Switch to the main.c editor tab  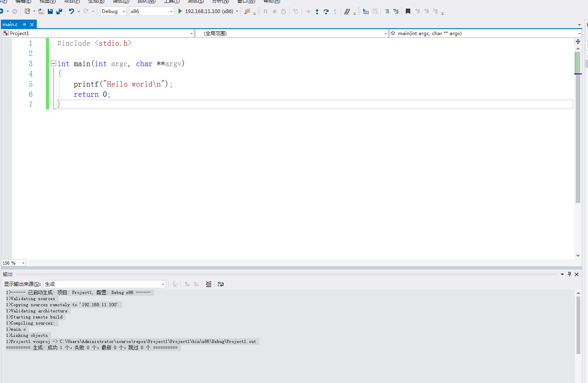[x=11, y=24]
